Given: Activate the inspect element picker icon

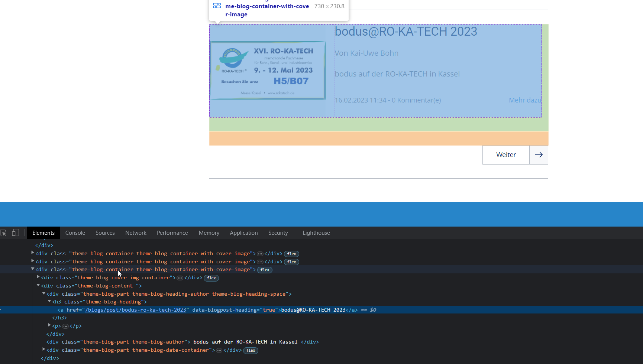Looking at the screenshot, I should [x=3, y=233].
